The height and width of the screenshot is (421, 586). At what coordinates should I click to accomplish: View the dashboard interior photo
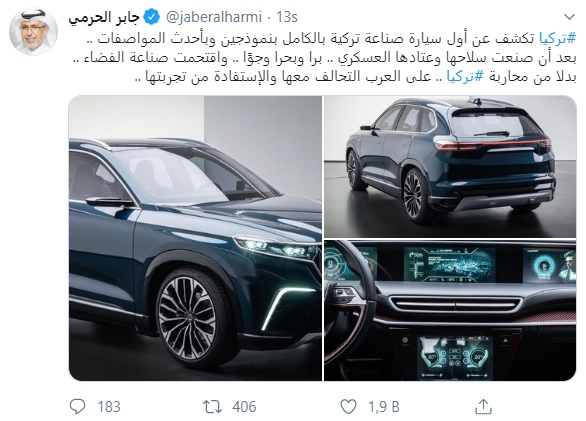pos(450,310)
